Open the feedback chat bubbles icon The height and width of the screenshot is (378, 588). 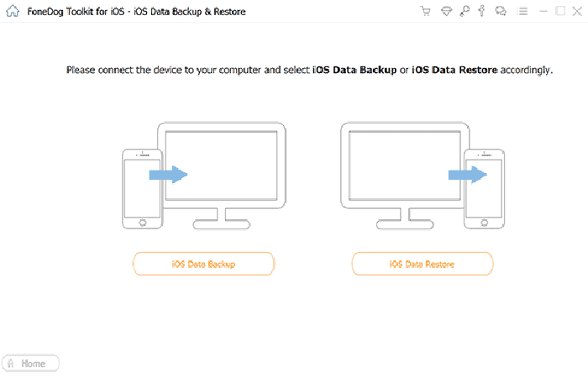pyautogui.click(x=501, y=11)
